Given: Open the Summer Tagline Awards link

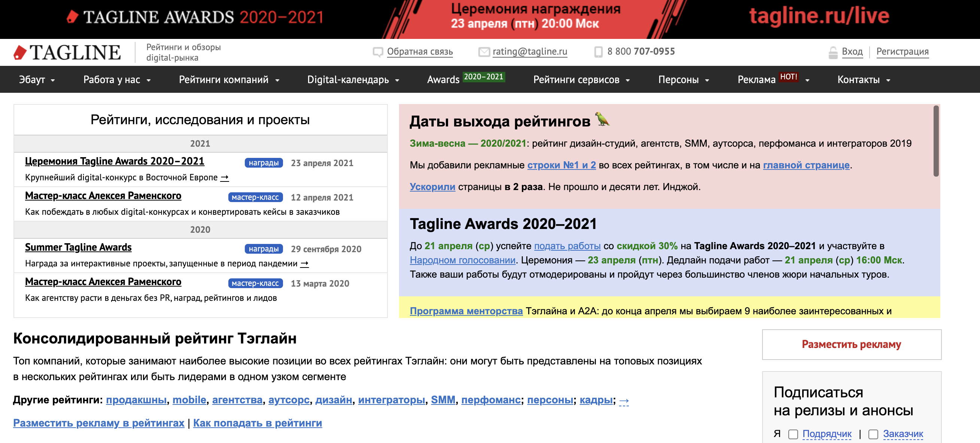Looking at the screenshot, I should pyautogui.click(x=78, y=248).
